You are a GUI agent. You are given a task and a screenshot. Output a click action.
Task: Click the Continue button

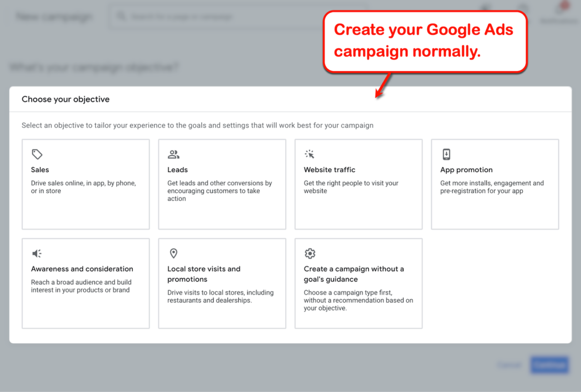tap(549, 365)
